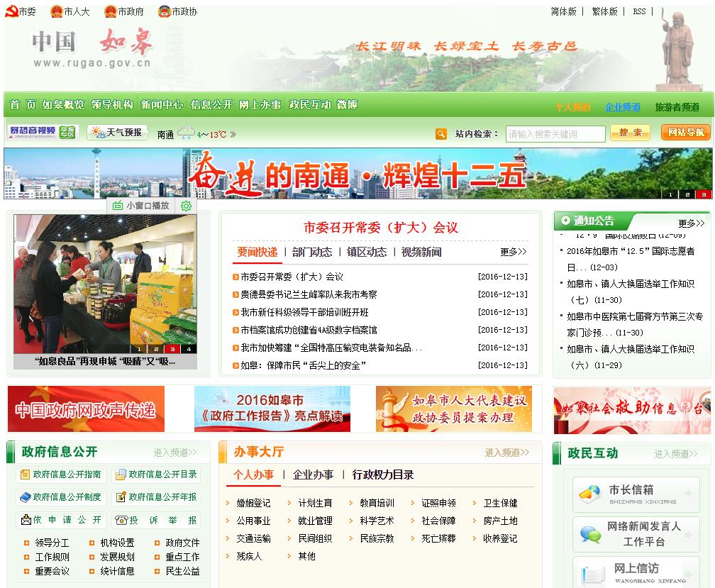
Task: Select the 旅游者频道 channel
Action: (x=677, y=107)
